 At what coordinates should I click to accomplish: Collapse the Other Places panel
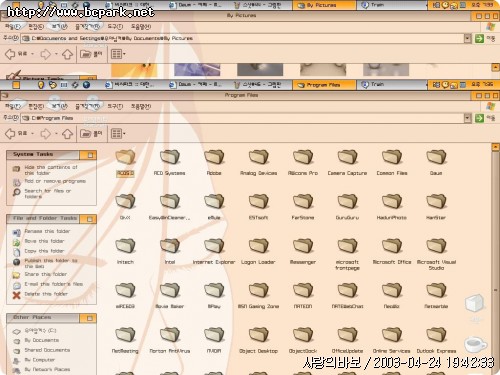(x=90, y=318)
